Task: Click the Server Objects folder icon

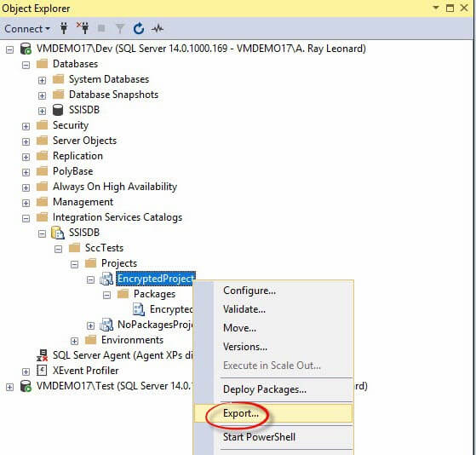Action: coord(42,141)
